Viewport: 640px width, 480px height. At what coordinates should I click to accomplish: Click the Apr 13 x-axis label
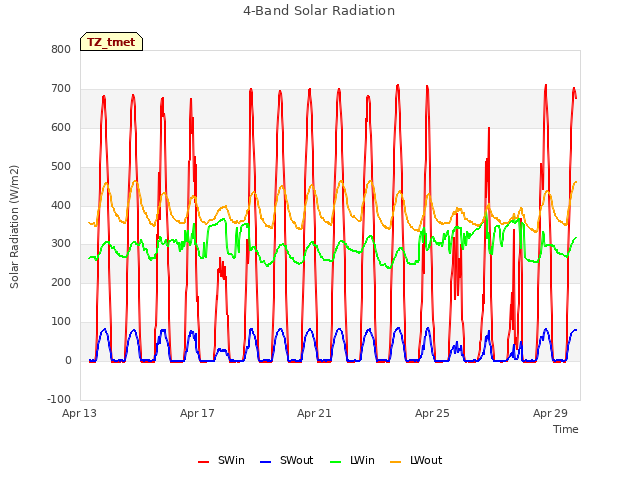pyautogui.click(x=80, y=413)
